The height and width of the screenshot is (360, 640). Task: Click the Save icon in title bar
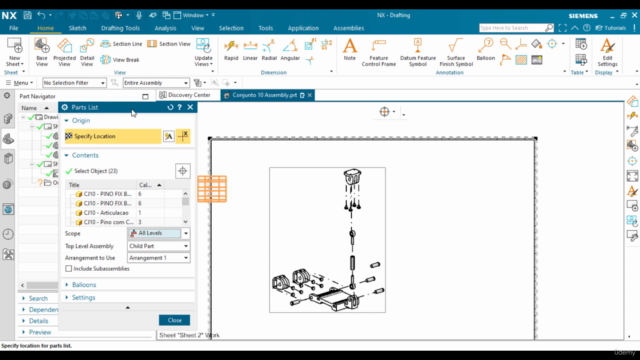point(27,15)
